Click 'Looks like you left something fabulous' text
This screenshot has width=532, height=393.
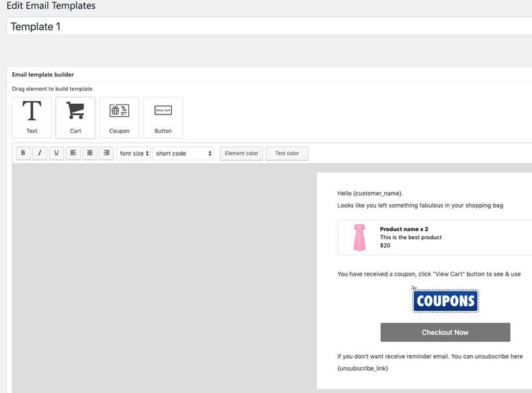[x=420, y=205]
